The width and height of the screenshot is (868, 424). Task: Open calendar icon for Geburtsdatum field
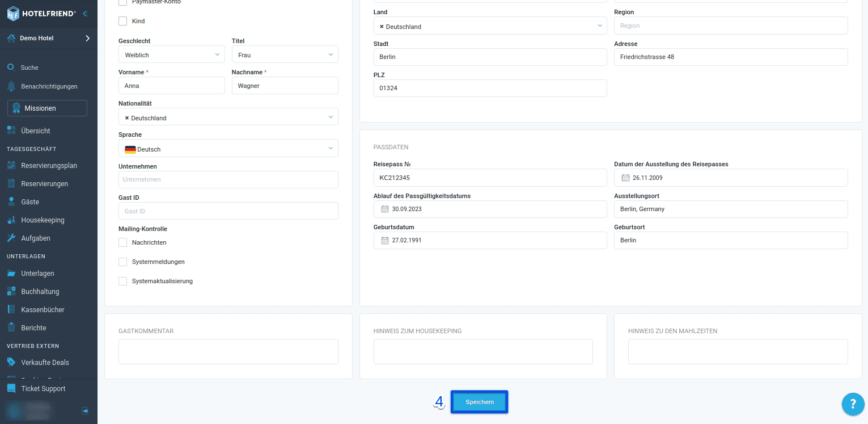point(385,240)
